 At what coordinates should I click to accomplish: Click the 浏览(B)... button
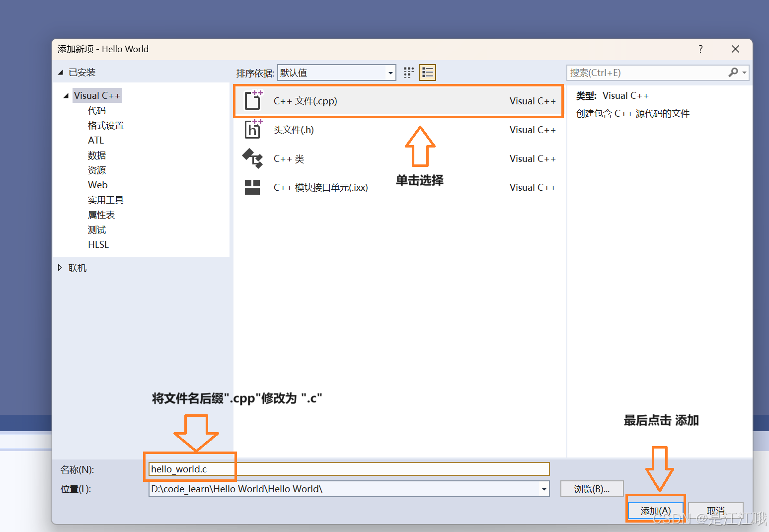point(592,489)
